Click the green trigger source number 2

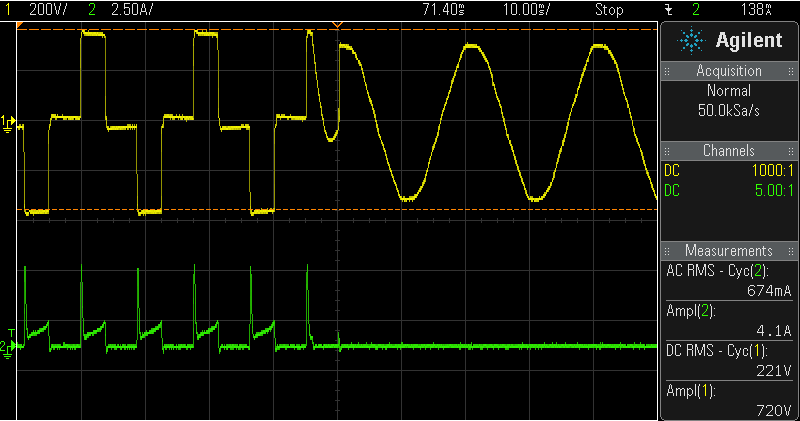pos(695,9)
